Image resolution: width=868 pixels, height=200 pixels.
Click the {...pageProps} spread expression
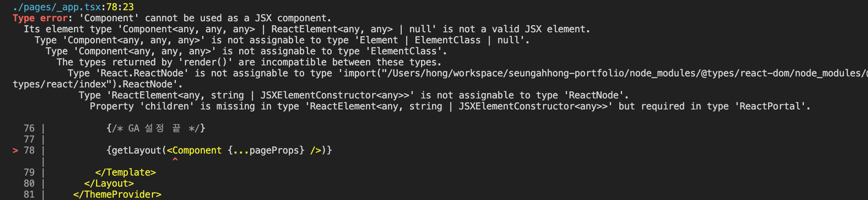click(x=266, y=150)
